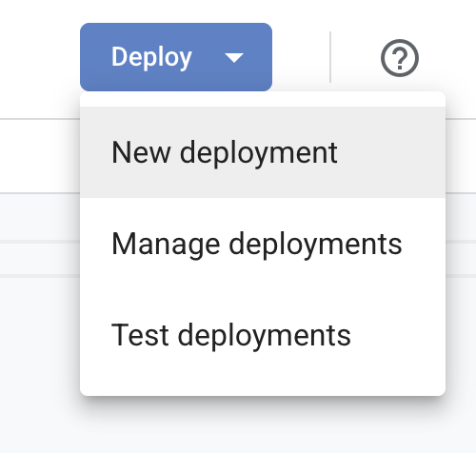Select New deployment from the menu
Viewport: 476px width, 453px height.
click(x=263, y=152)
